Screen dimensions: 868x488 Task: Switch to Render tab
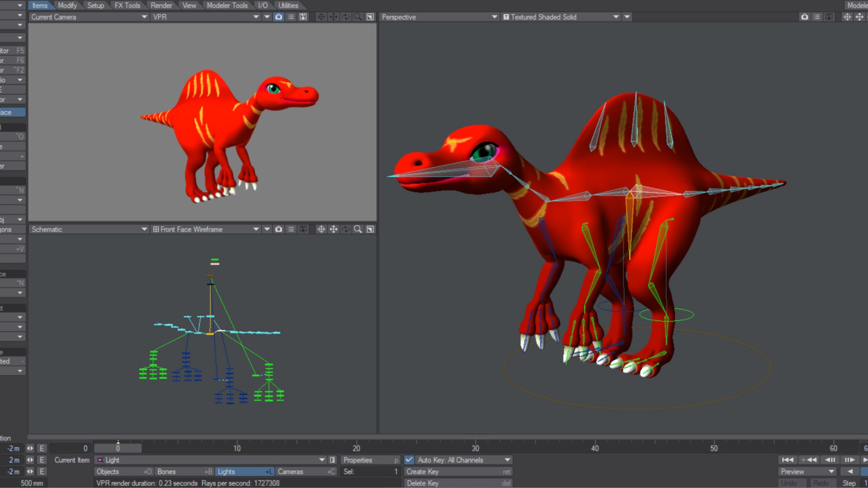(x=161, y=5)
